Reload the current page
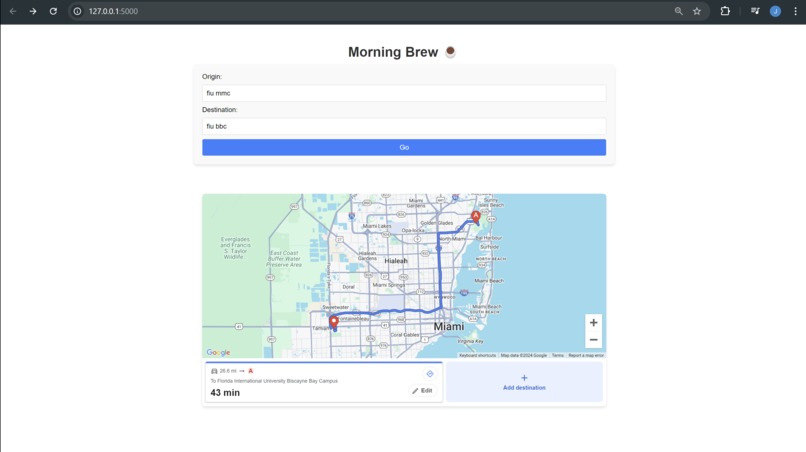Image resolution: width=806 pixels, height=452 pixels. (x=53, y=11)
